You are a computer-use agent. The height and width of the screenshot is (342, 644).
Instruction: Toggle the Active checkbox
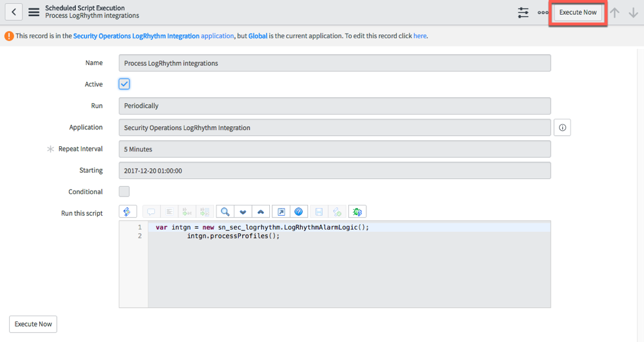click(x=124, y=84)
